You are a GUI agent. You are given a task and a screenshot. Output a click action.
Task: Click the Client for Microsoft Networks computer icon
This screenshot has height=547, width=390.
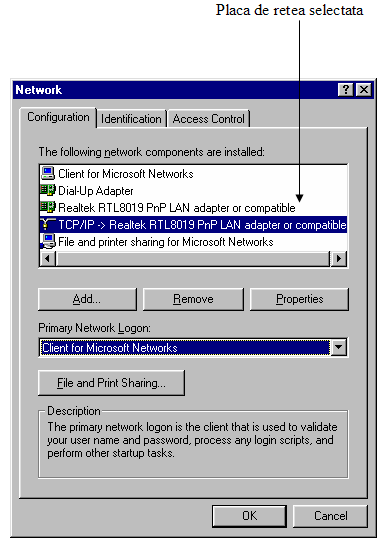tap(48, 173)
